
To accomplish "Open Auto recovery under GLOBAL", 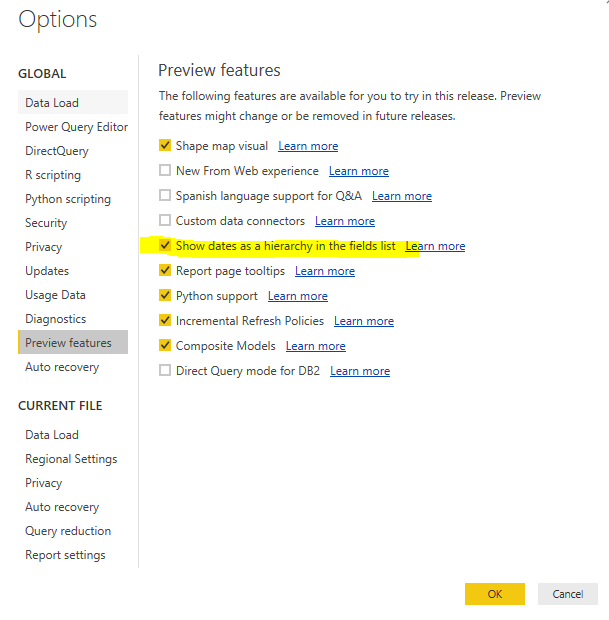I will click(x=73, y=367).
